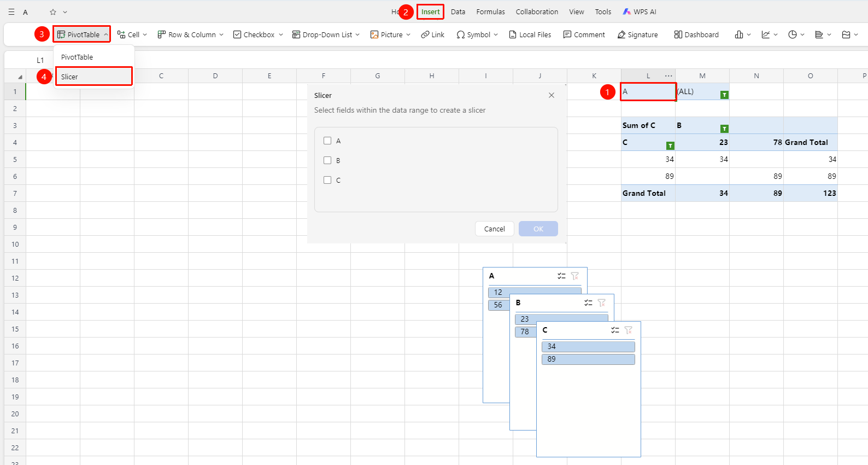Switch to the Data tab
Viewport: 868px width, 465px height.
point(458,11)
